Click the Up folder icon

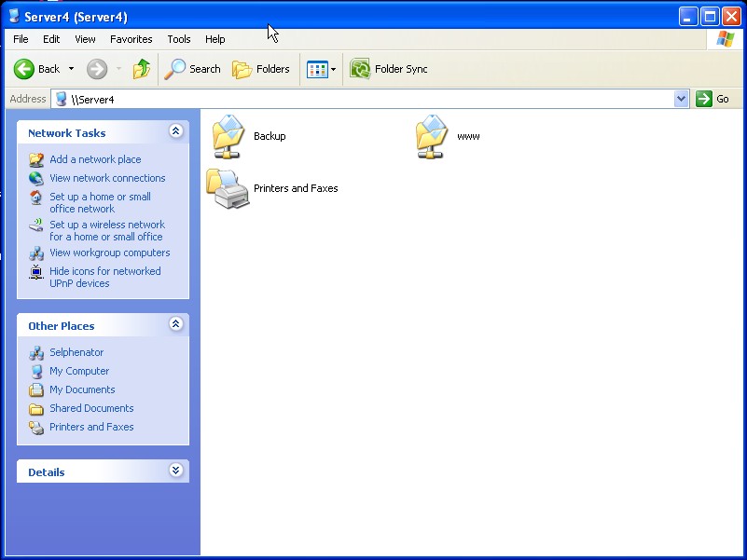[142, 69]
